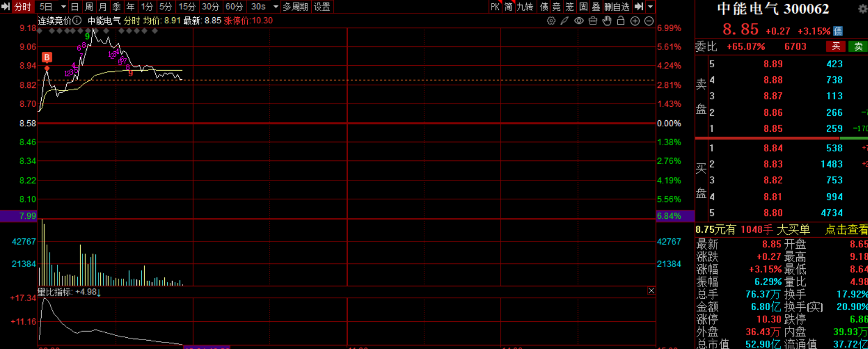Toggle 竞 auction display
Viewport: 868px width, 349px height.
coord(556,7)
